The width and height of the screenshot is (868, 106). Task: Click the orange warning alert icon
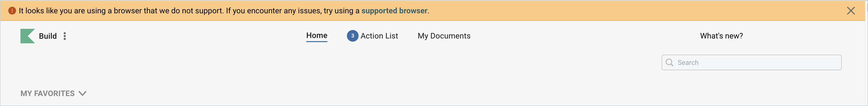(x=12, y=11)
